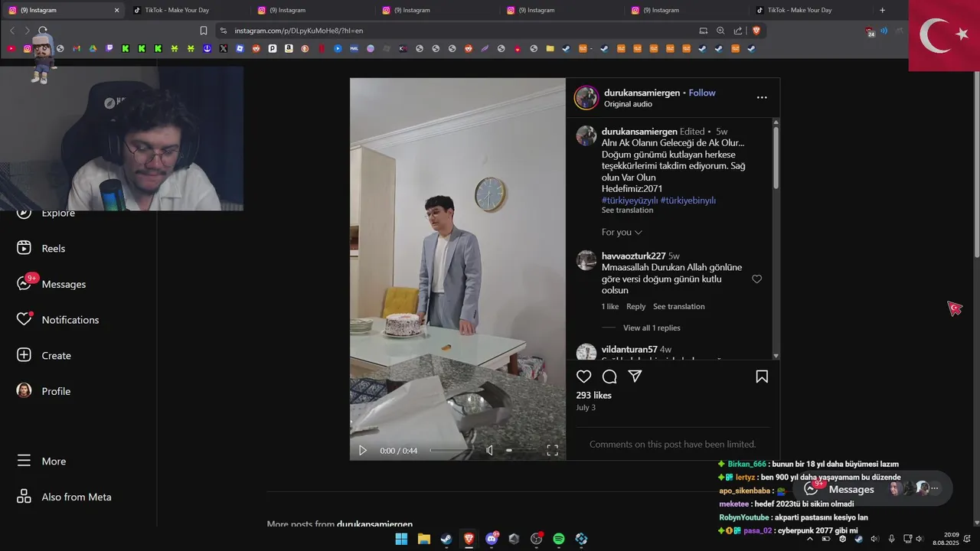Open Explore in the sidebar
This screenshot has height=551, width=980.
tap(46, 214)
